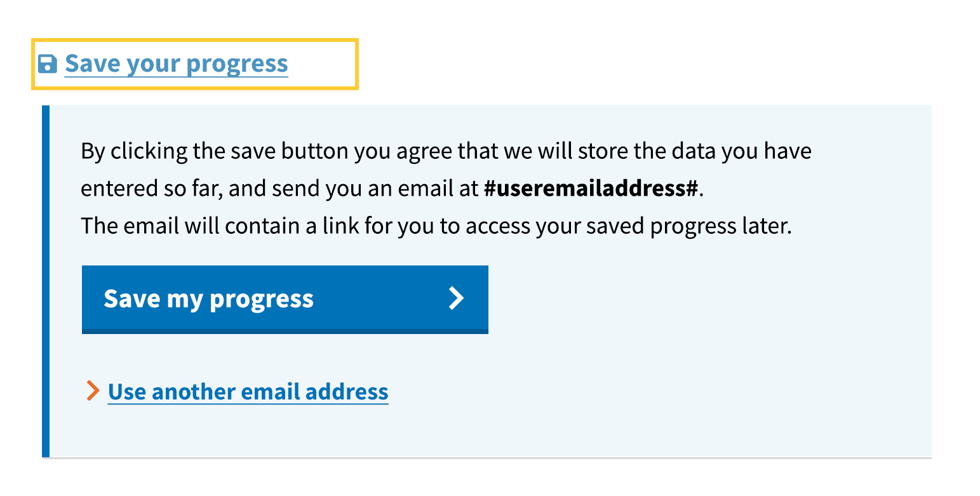This screenshot has width=980, height=496.
Task: Click the blue vertical bar on panel edge
Action: (46, 281)
